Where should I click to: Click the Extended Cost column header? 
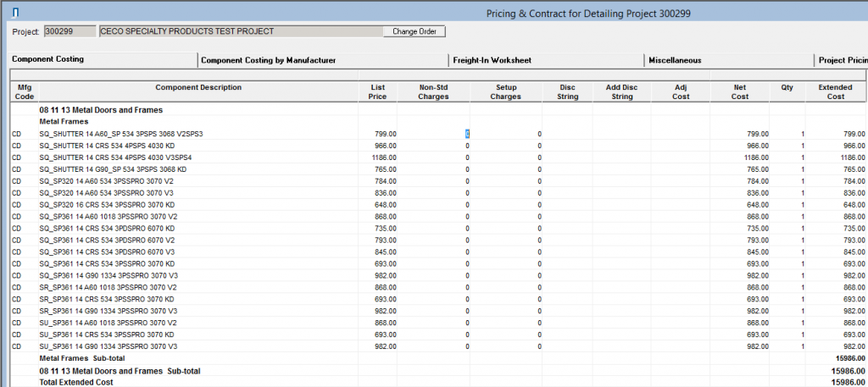click(836, 92)
